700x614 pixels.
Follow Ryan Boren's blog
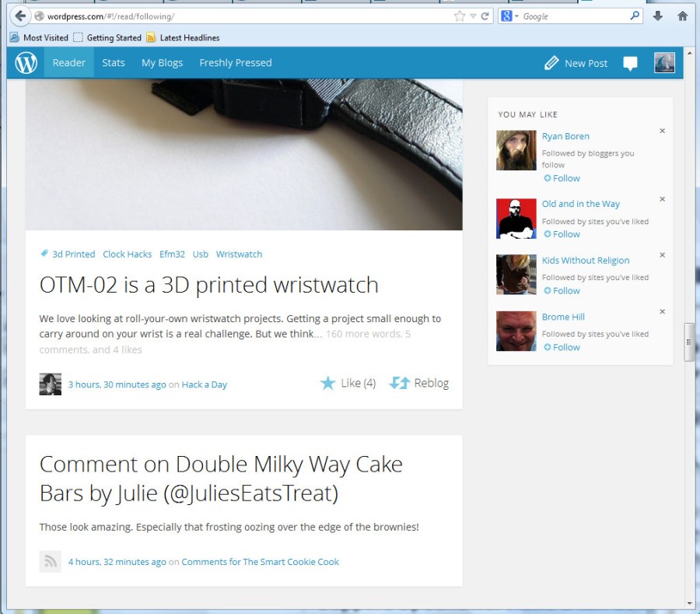[x=562, y=178]
